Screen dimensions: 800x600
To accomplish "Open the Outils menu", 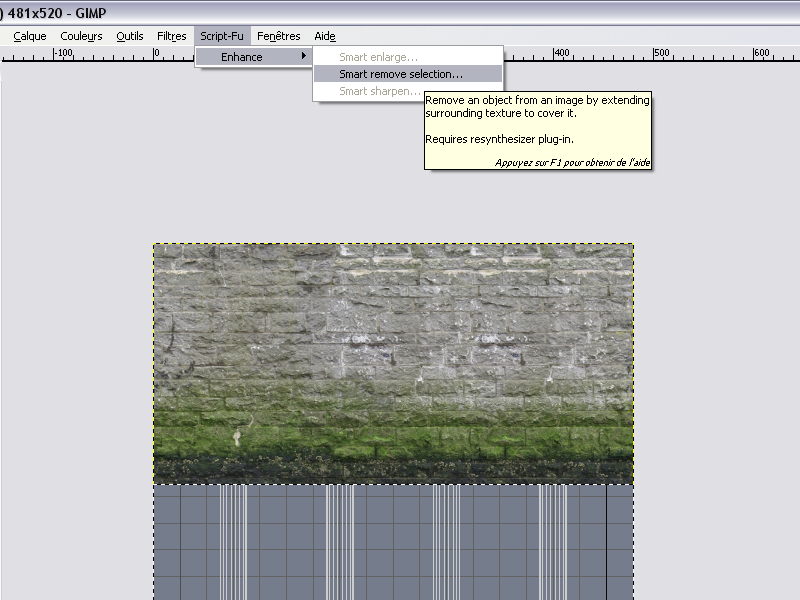I will (x=130, y=36).
